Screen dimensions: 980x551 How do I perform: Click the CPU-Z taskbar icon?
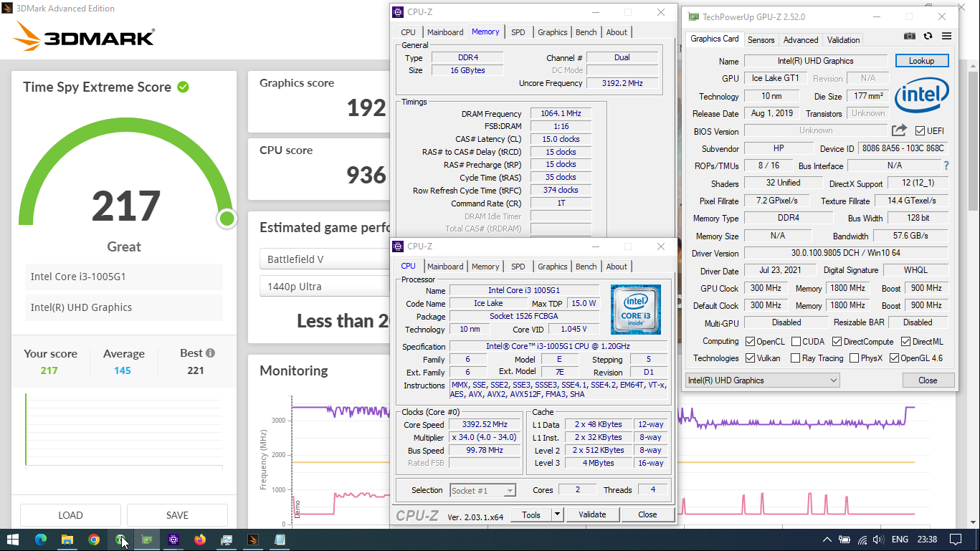173,540
